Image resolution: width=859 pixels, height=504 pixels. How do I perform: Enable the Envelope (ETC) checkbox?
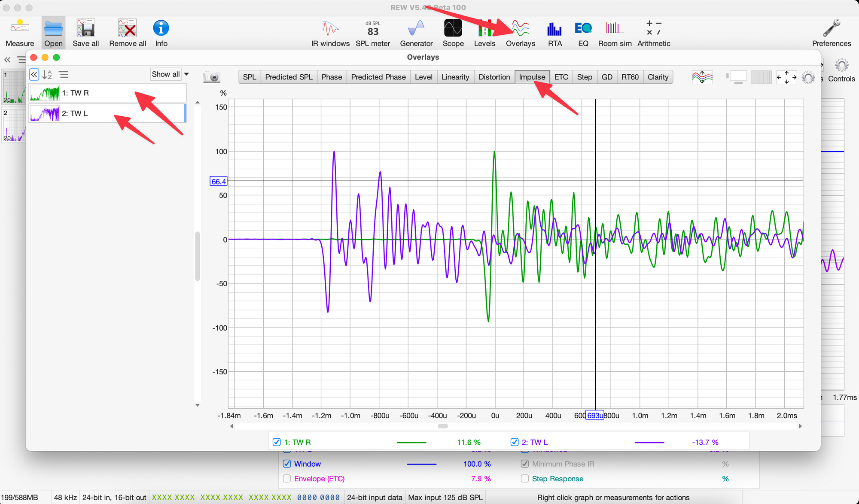point(287,479)
